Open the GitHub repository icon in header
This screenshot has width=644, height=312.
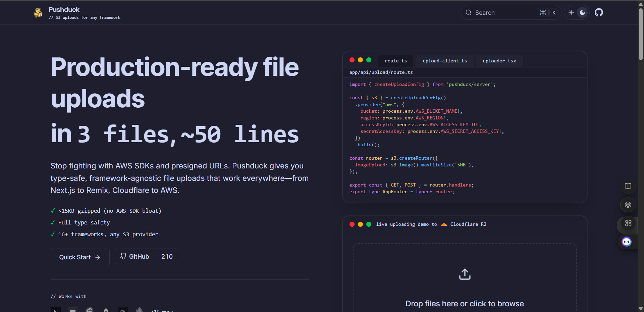click(x=599, y=12)
